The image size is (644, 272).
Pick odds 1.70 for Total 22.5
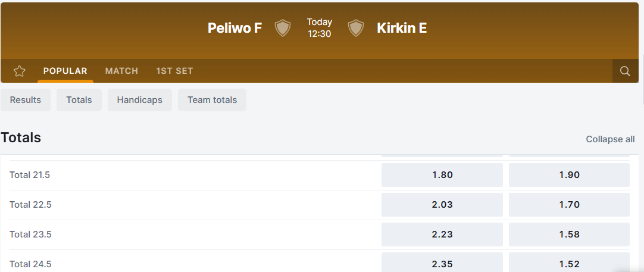coord(569,205)
